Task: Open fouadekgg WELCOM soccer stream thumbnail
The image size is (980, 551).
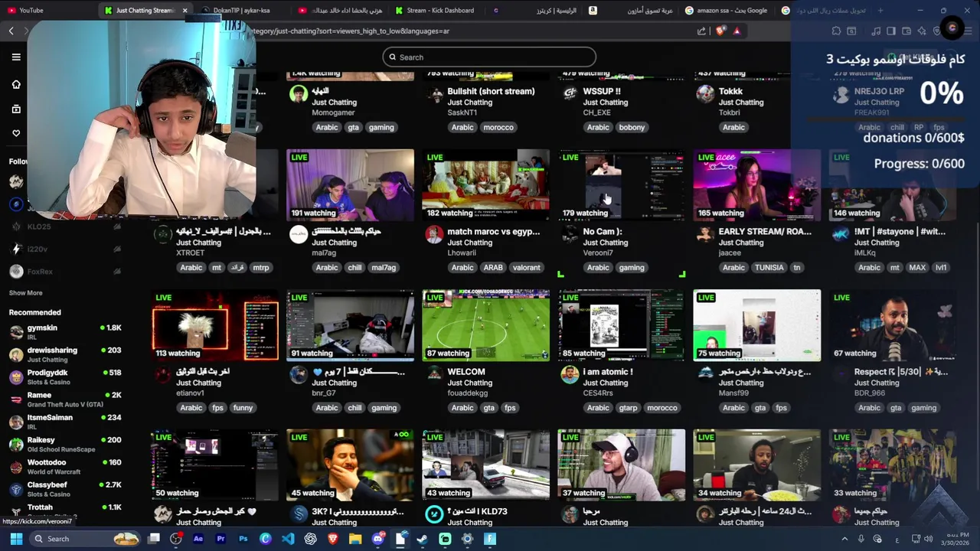Action: click(x=485, y=325)
